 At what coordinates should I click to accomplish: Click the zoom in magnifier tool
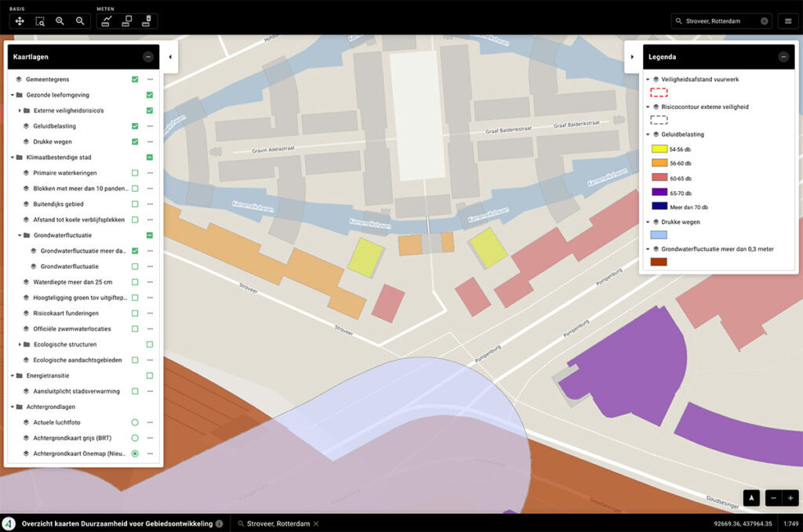tap(60, 21)
